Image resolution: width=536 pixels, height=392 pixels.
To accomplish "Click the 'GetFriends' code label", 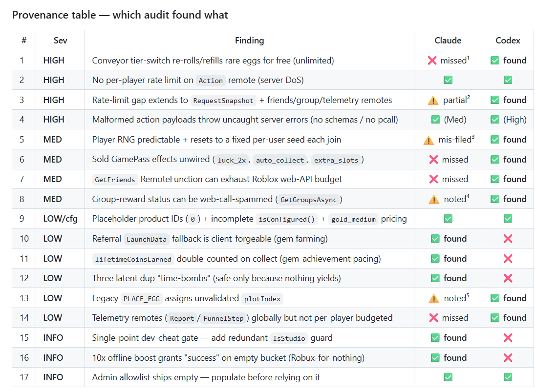I will point(115,180).
